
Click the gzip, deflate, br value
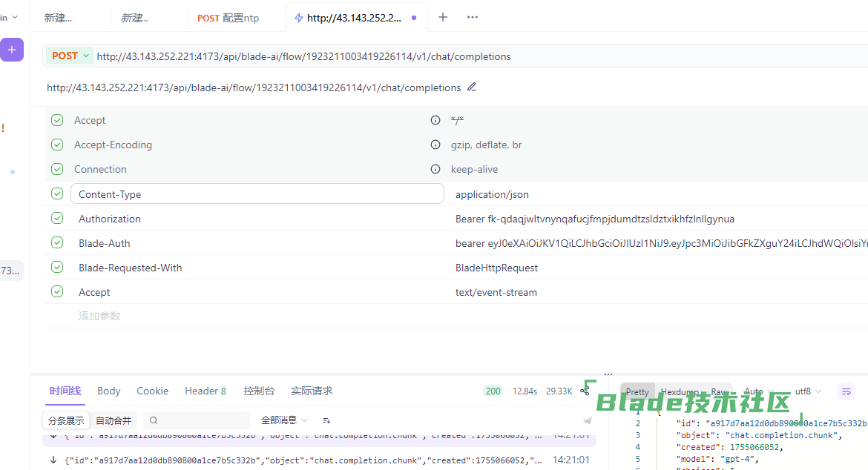(486, 145)
